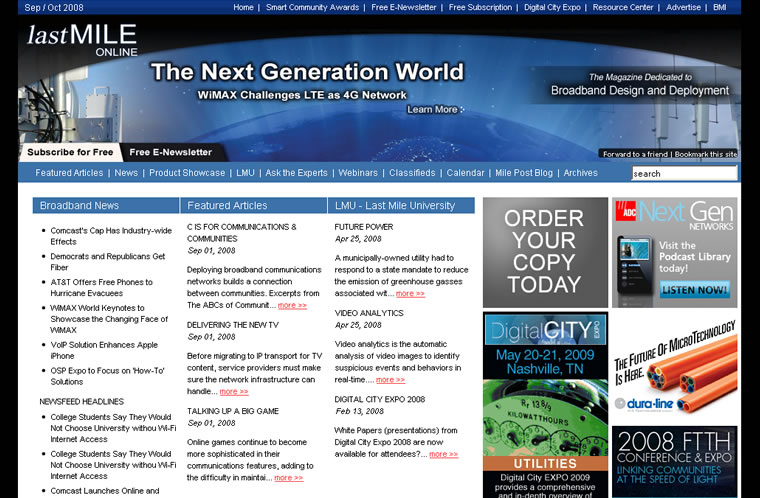Click FUTURE POWER article title
The height and width of the screenshot is (498, 760).
(x=364, y=227)
